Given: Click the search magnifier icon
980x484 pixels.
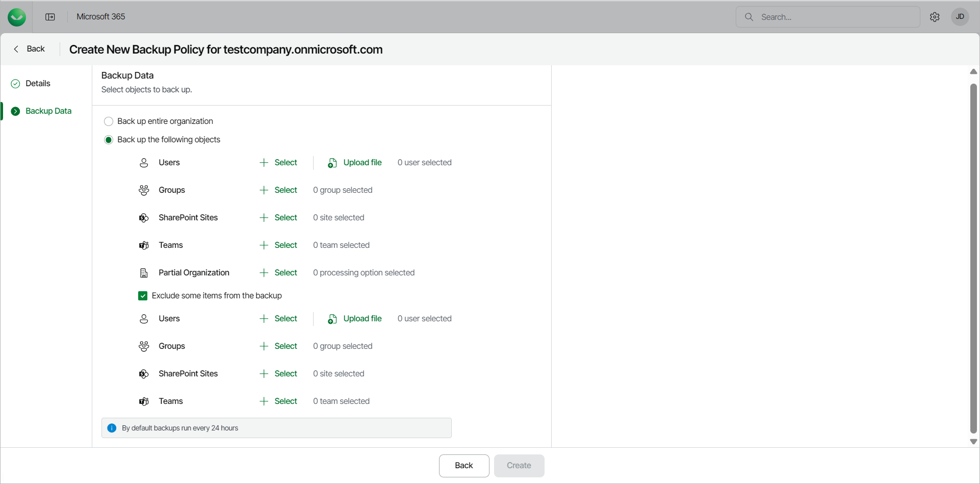Looking at the screenshot, I should (x=749, y=17).
